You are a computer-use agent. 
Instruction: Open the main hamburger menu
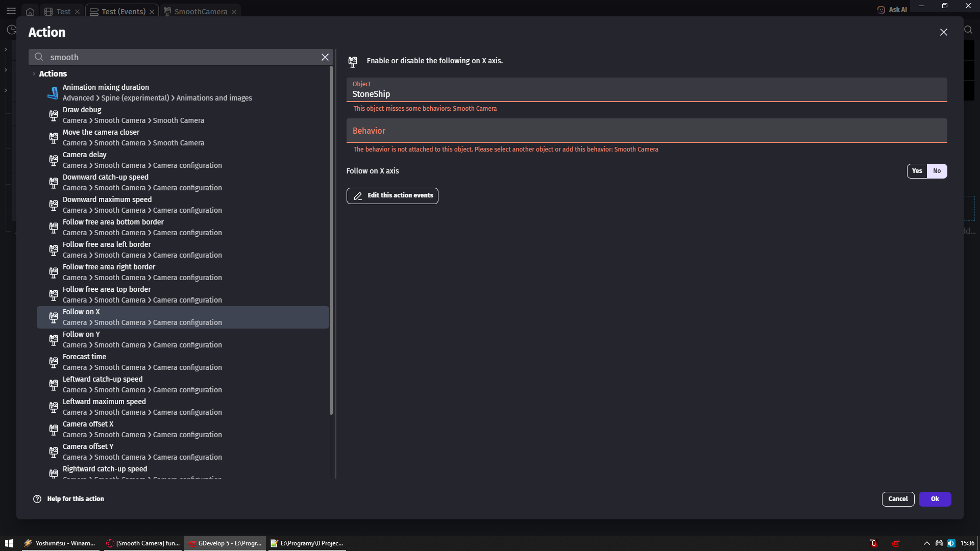click(11, 11)
